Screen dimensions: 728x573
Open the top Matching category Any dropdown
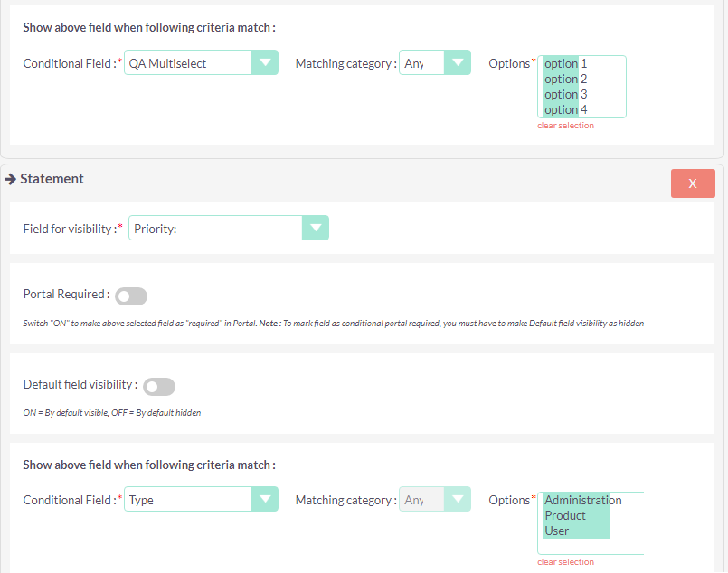point(435,63)
